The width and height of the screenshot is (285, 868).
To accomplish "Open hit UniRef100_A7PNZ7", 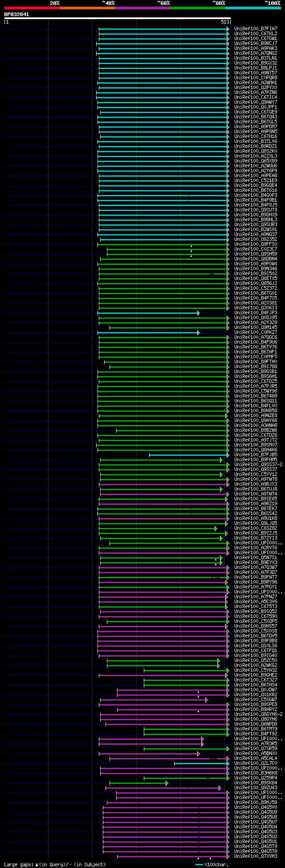I will point(256,596).
